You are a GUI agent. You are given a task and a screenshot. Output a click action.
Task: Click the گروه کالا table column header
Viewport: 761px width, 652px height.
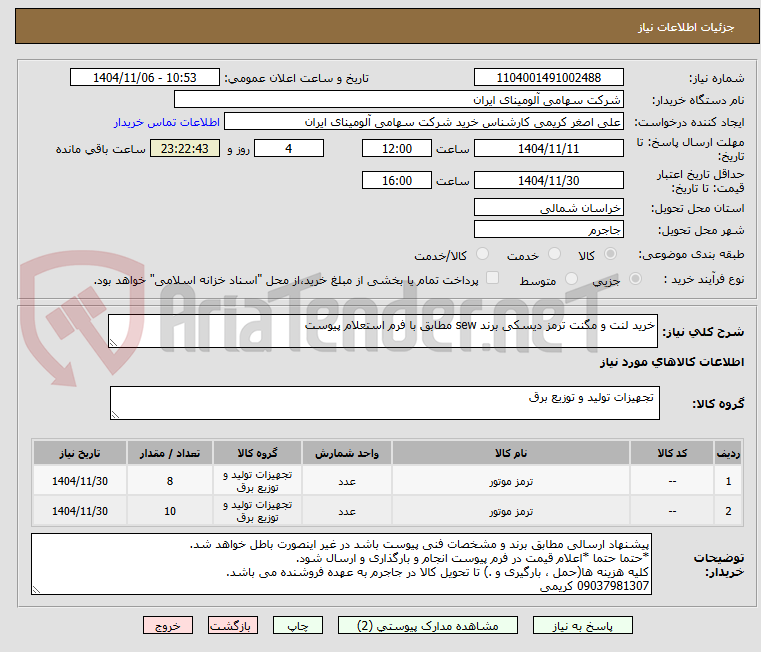[x=257, y=453]
